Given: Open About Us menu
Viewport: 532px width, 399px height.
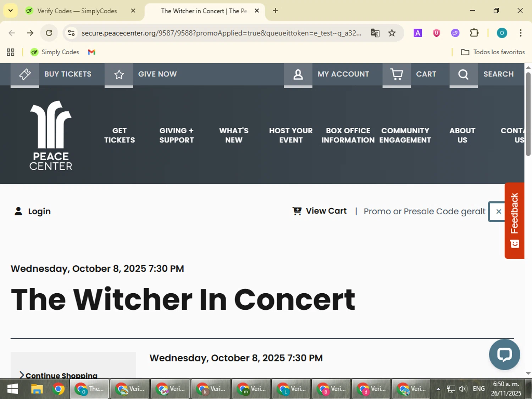Looking at the screenshot, I should tap(462, 135).
